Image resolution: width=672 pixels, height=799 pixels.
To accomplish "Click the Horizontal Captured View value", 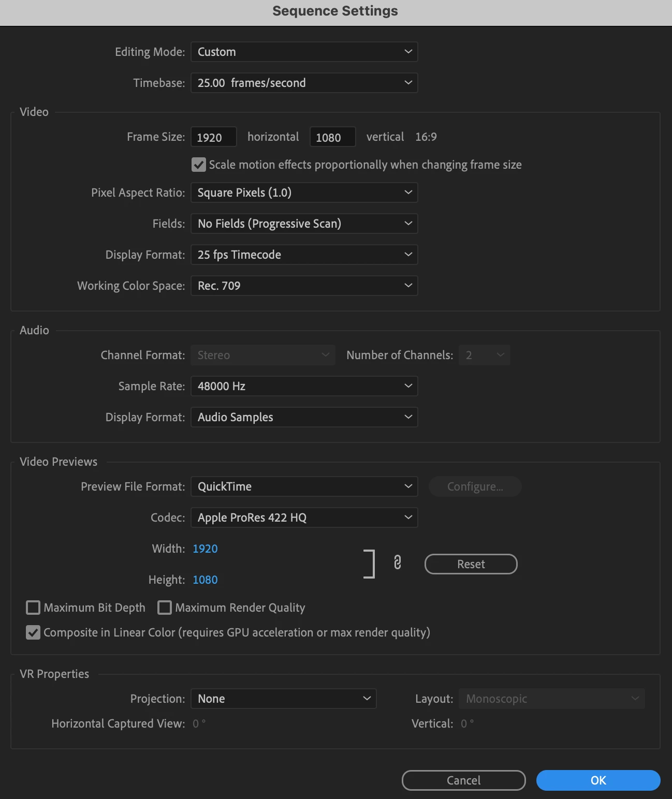I will 199,723.
